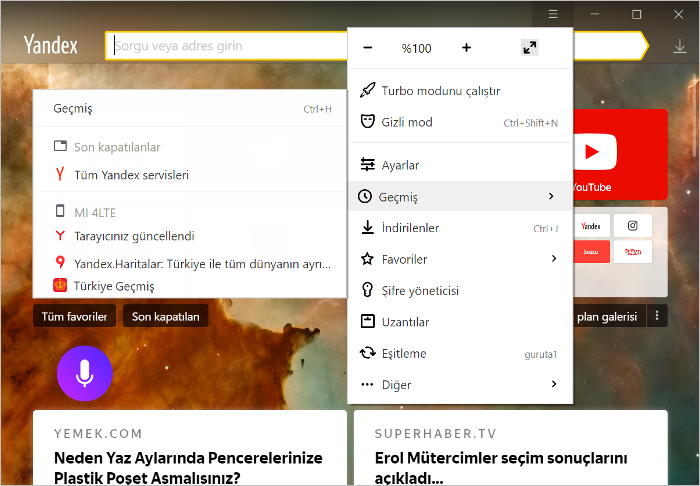Click the Gizli mod mask icon
Screen dimensions: 700x486
367,121
